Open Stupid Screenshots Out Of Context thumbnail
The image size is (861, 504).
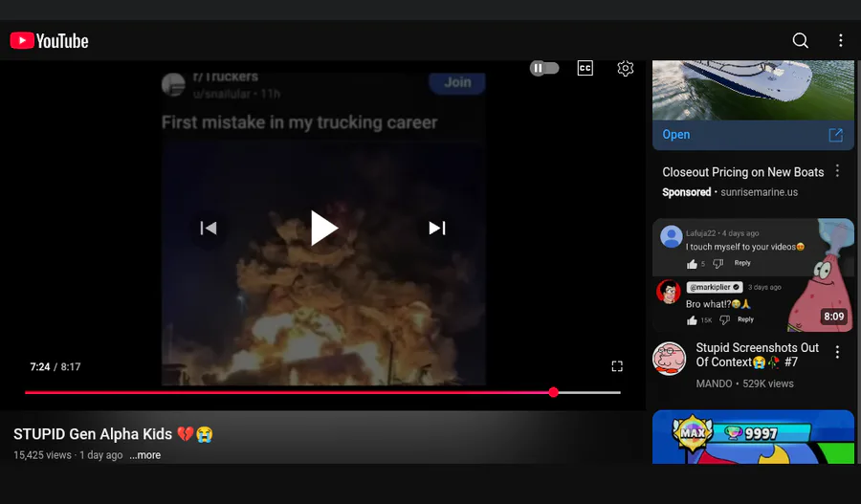(753, 274)
